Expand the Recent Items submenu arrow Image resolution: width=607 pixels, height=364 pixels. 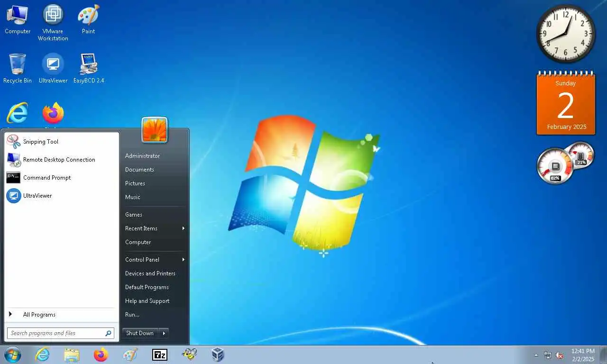click(183, 228)
